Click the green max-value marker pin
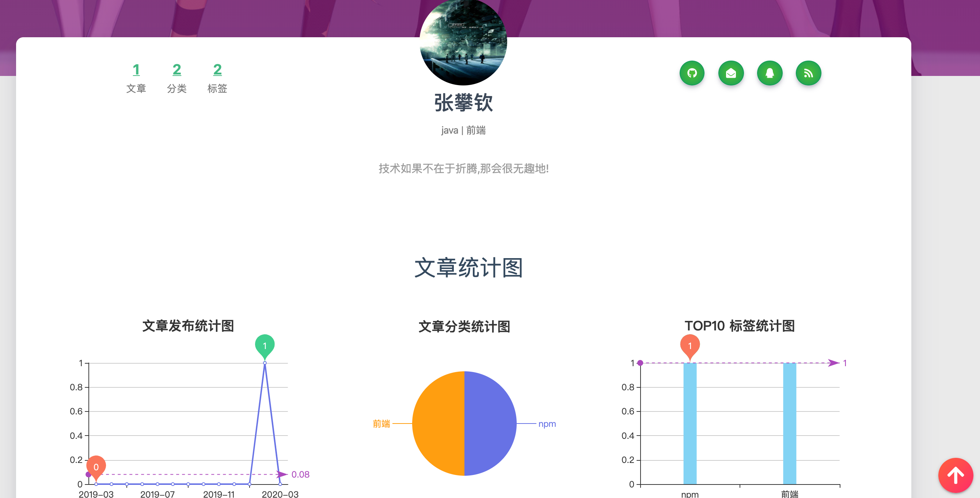 265,345
